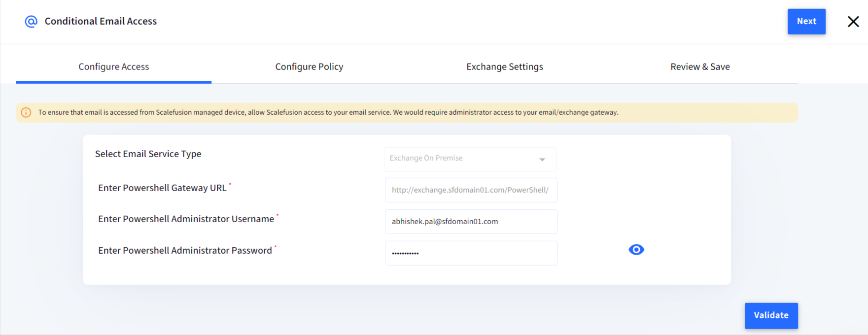The width and height of the screenshot is (868, 335).
Task: Click the 'Select Email Service Type' label
Action: coord(148,154)
